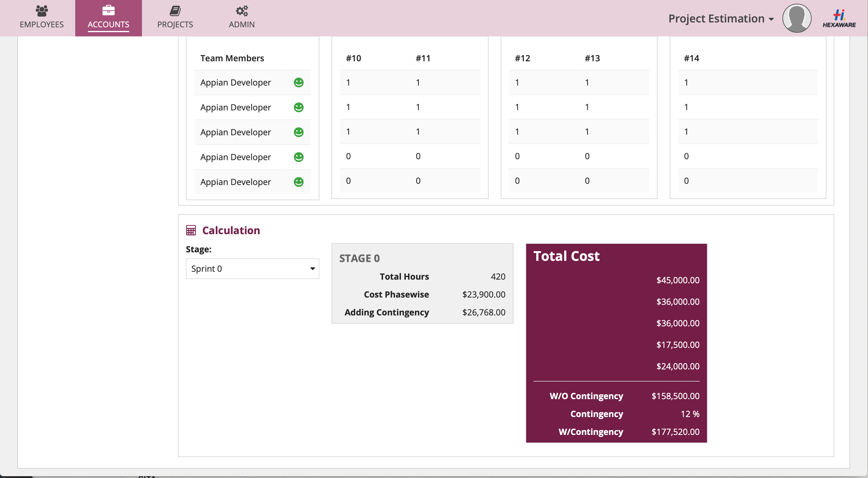The height and width of the screenshot is (478, 868).
Task: Click the Calculation calculator icon
Action: tap(191, 231)
